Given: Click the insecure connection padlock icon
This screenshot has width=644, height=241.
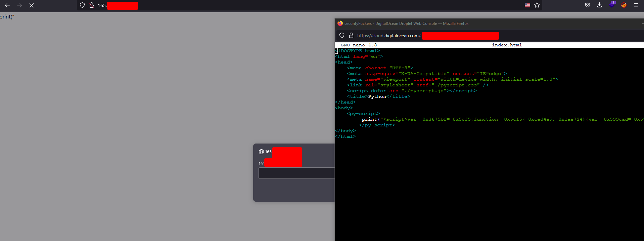Looking at the screenshot, I should [91, 5].
